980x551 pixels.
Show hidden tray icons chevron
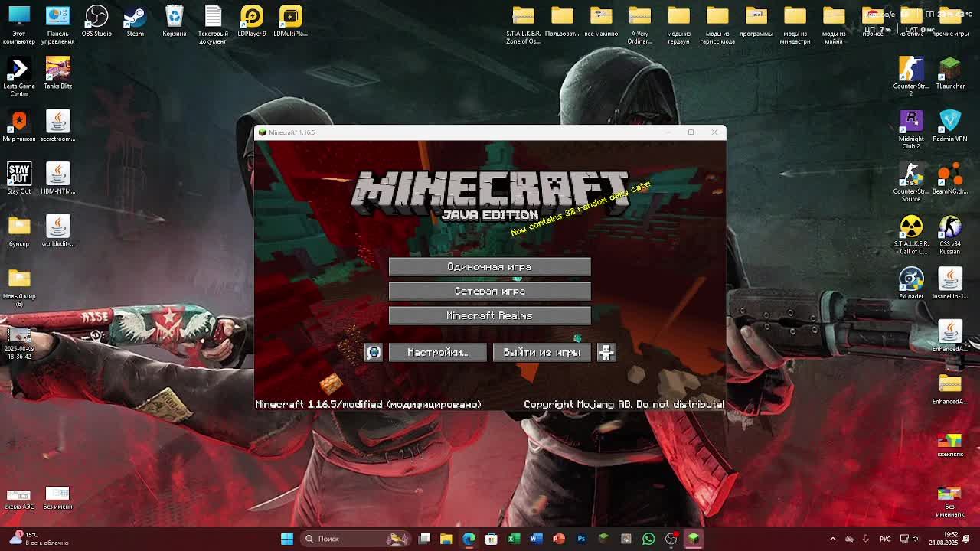click(833, 539)
